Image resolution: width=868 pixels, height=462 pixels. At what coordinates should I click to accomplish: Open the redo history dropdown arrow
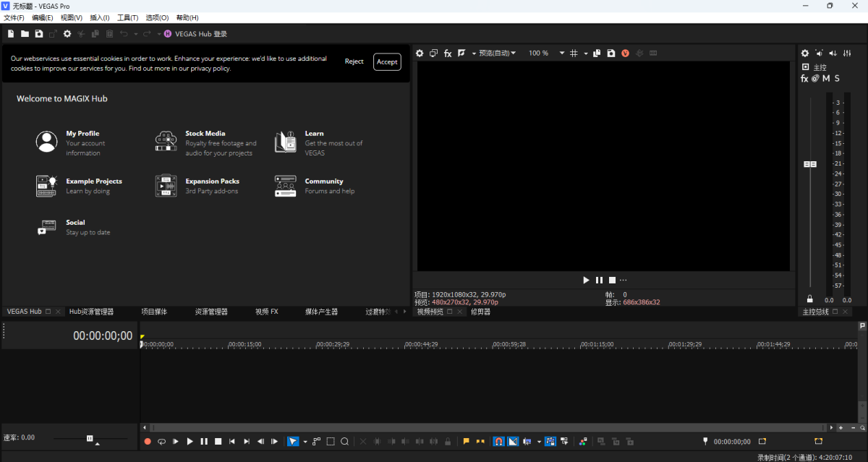158,34
